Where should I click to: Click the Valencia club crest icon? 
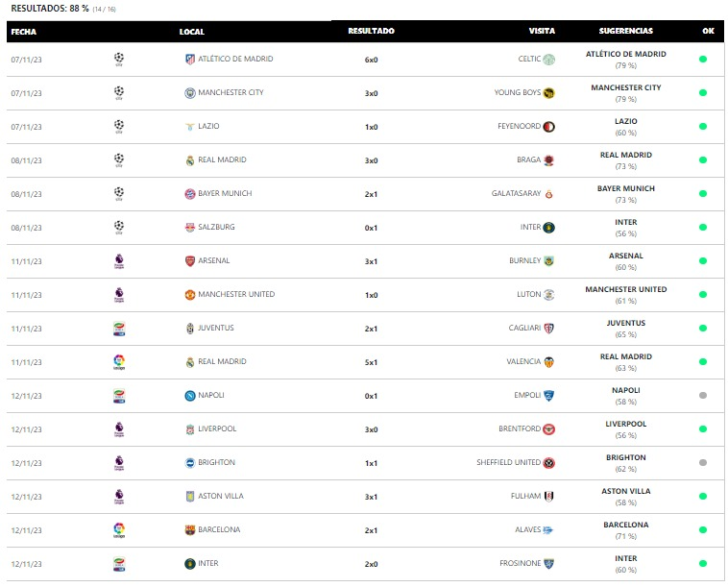pyautogui.click(x=548, y=362)
